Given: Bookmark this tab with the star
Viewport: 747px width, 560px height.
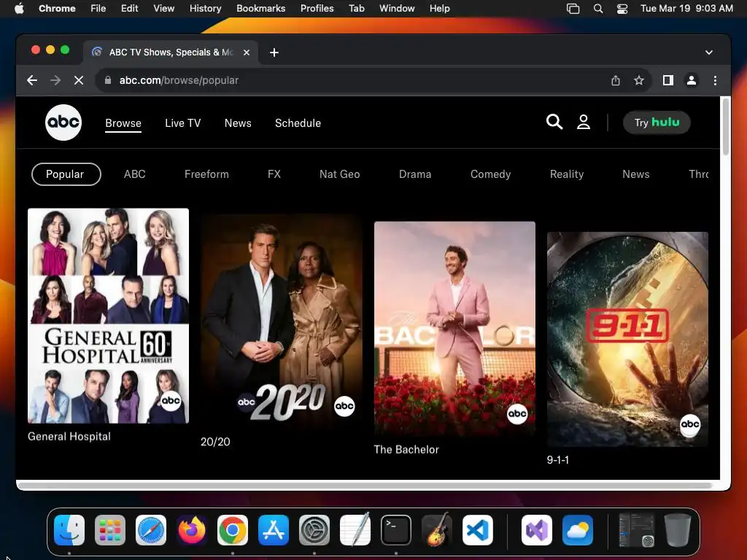Looking at the screenshot, I should point(639,80).
